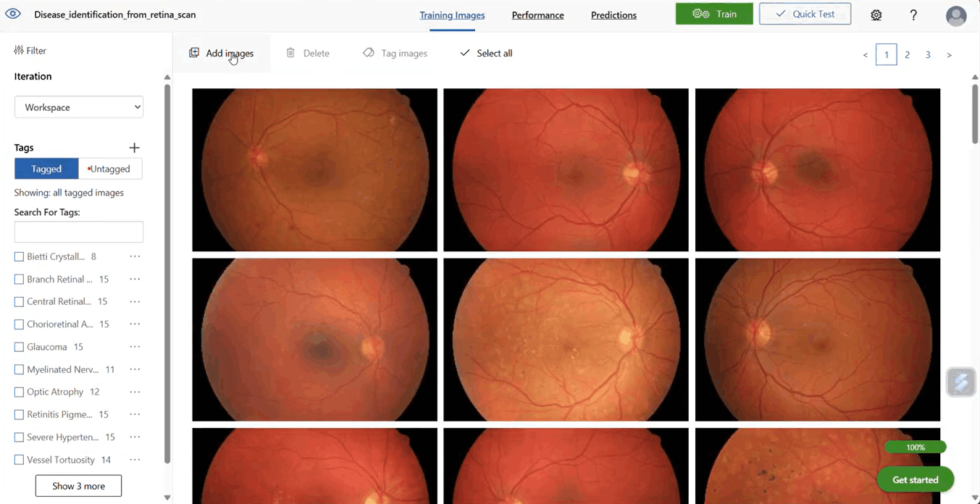Check the Myelinated Nerv tag checkbox

click(19, 370)
